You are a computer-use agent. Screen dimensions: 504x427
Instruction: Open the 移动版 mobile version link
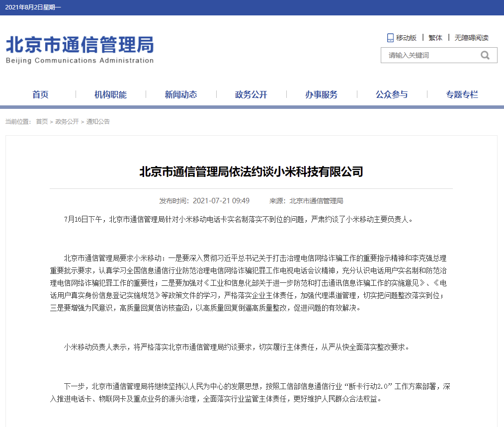[x=406, y=38]
